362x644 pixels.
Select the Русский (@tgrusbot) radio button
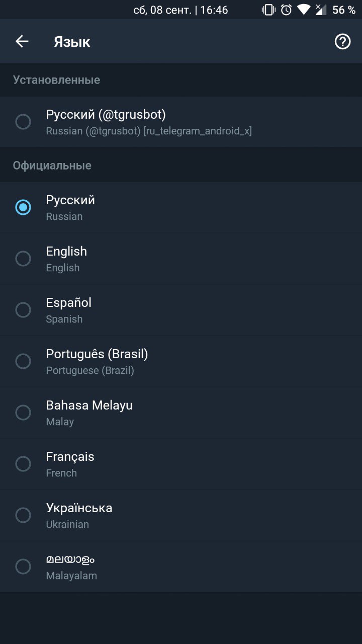point(23,122)
